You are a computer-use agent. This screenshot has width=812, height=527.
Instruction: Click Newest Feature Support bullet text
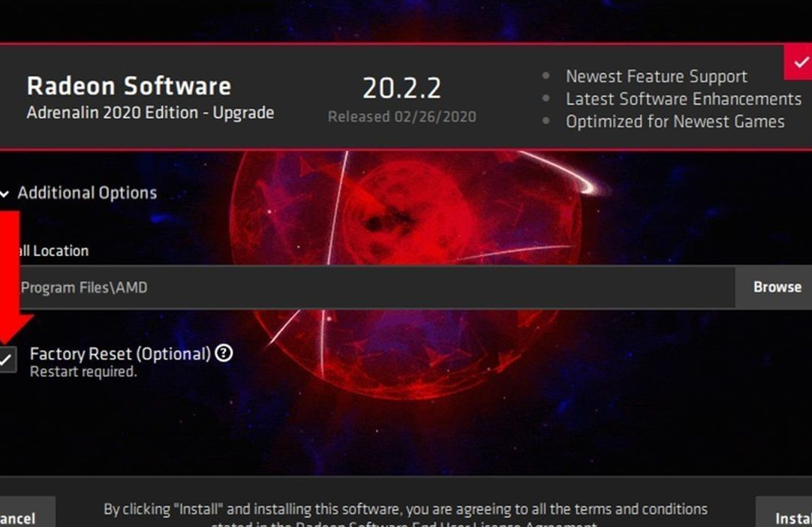click(656, 76)
